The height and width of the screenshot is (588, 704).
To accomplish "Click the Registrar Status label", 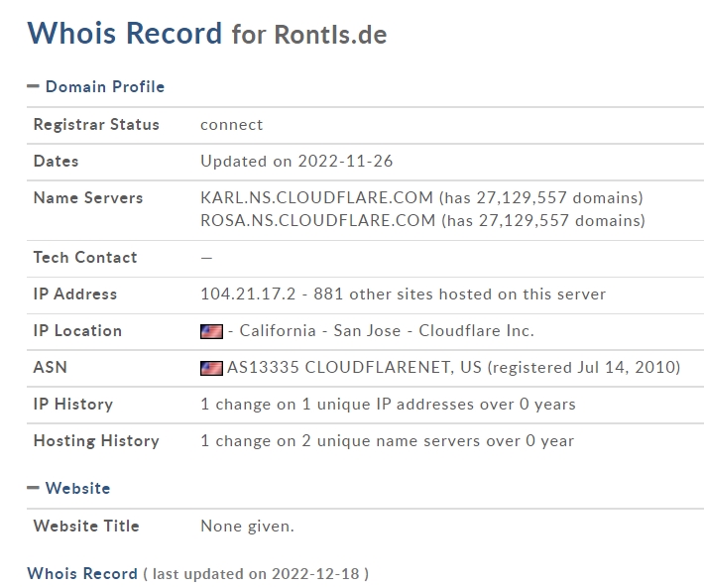I will (x=96, y=124).
